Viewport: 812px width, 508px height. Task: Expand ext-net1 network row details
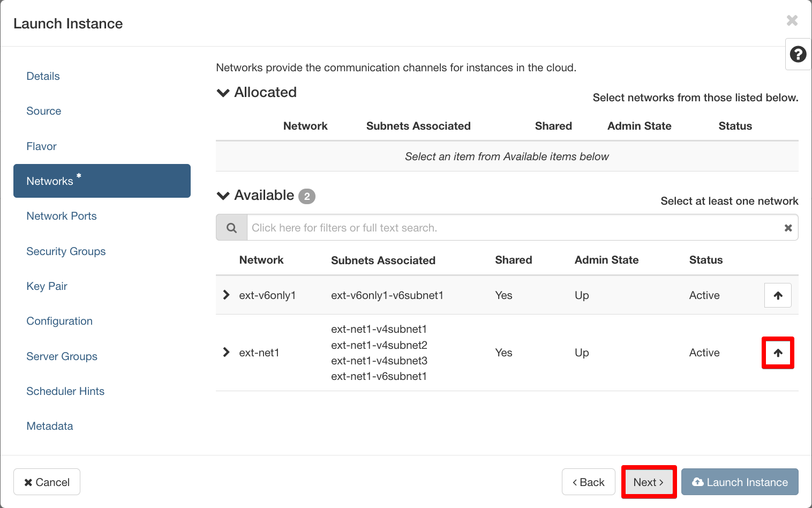click(226, 352)
